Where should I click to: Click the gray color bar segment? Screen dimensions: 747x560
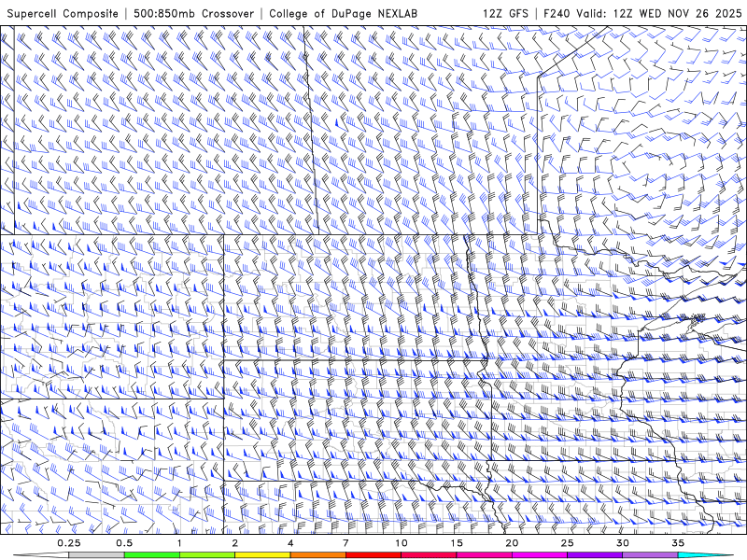[x=96, y=555]
